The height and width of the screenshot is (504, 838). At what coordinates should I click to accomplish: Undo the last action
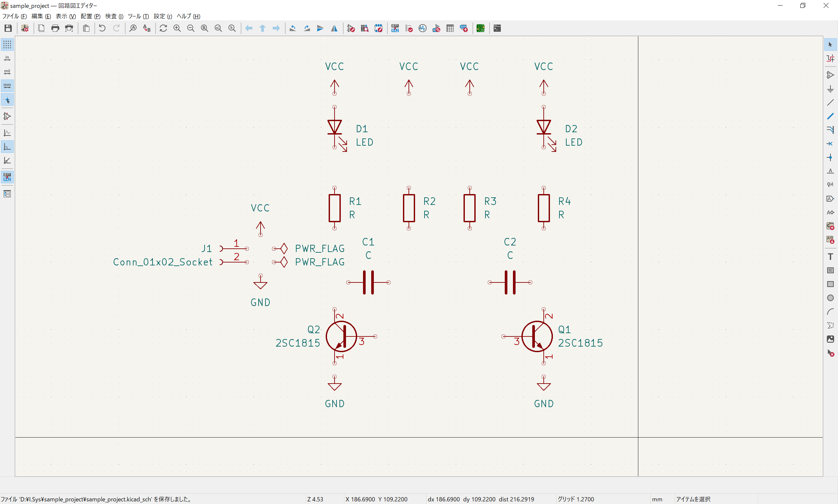pyautogui.click(x=102, y=28)
